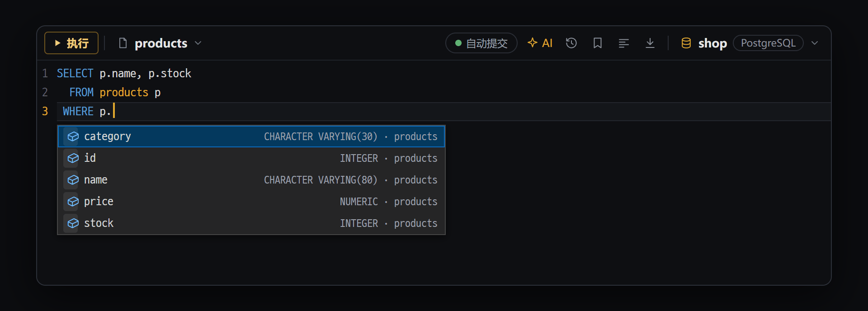Click the PostgreSQL dialect badge
Screen dimensions: 868x311
(x=768, y=43)
